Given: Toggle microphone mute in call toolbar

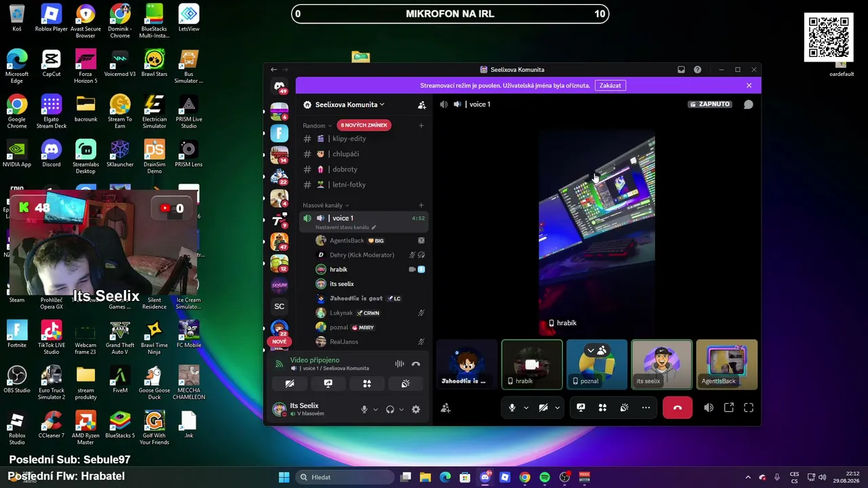Looking at the screenshot, I should point(512,407).
